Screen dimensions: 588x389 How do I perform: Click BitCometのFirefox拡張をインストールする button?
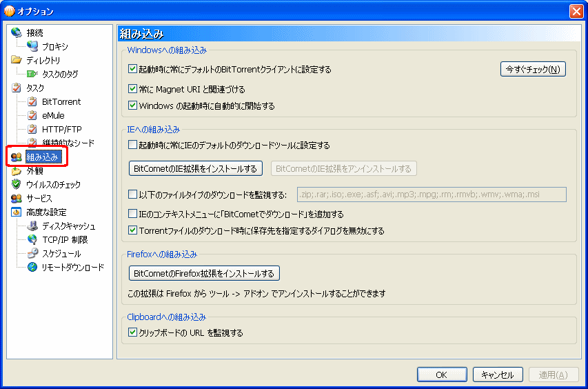click(x=204, y=273)
